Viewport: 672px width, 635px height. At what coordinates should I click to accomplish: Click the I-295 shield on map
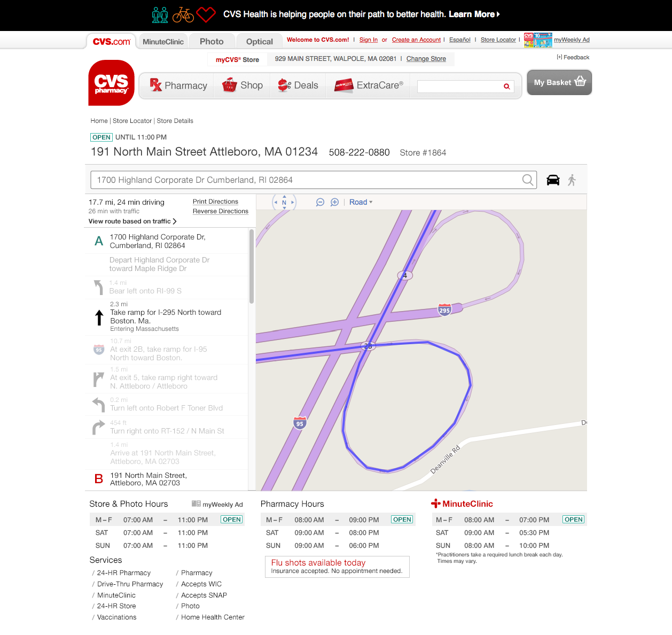click(x=444, y=309)
